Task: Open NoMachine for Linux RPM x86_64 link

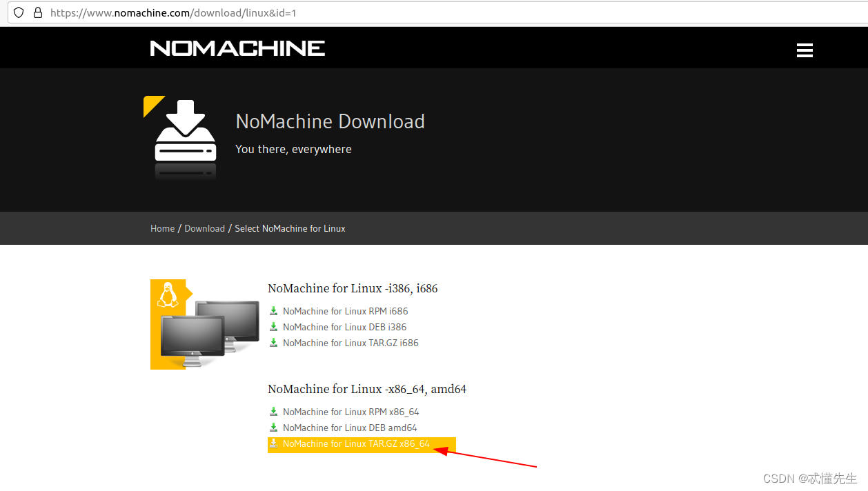Action: pos(351,412)
